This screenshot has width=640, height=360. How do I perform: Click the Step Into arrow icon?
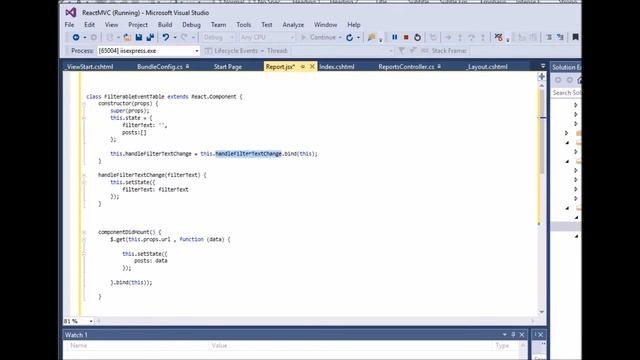[460, 38]
